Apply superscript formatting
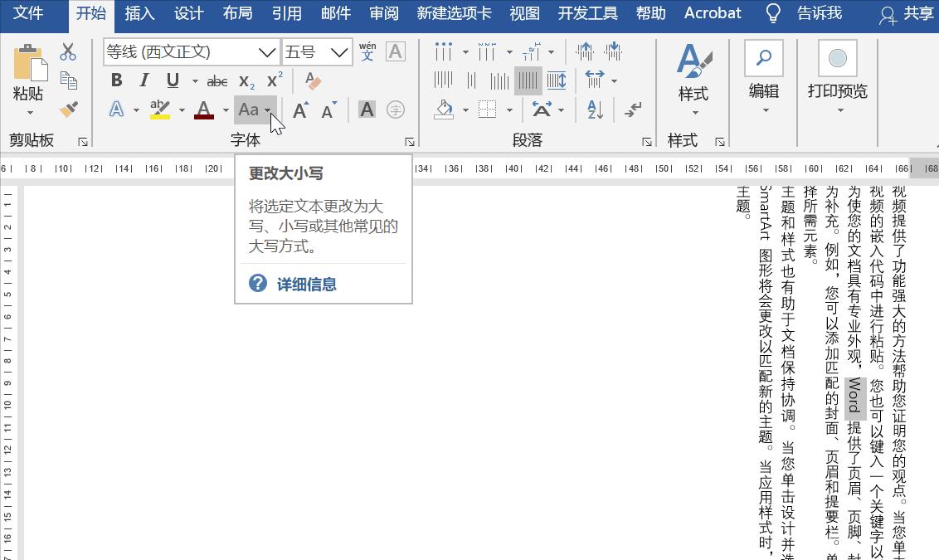Screen dimensions: 939x560 [x=274, y=80]
